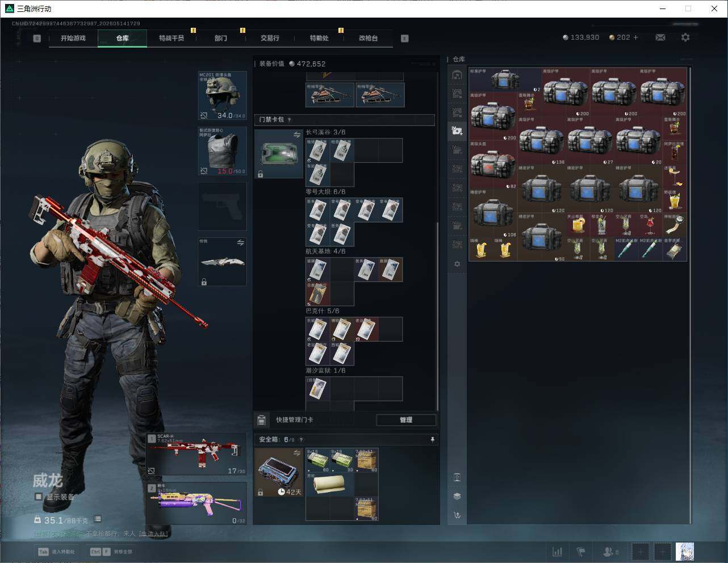
Task: Switch to the 改枪台 tab
Action: click(368, 38)
